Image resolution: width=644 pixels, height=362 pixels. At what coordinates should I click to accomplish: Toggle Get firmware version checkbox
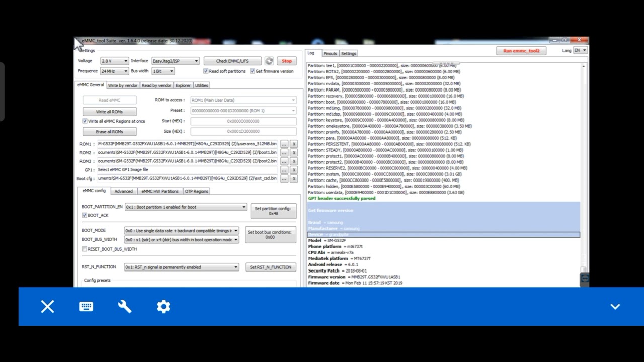[x=252, y=71]
